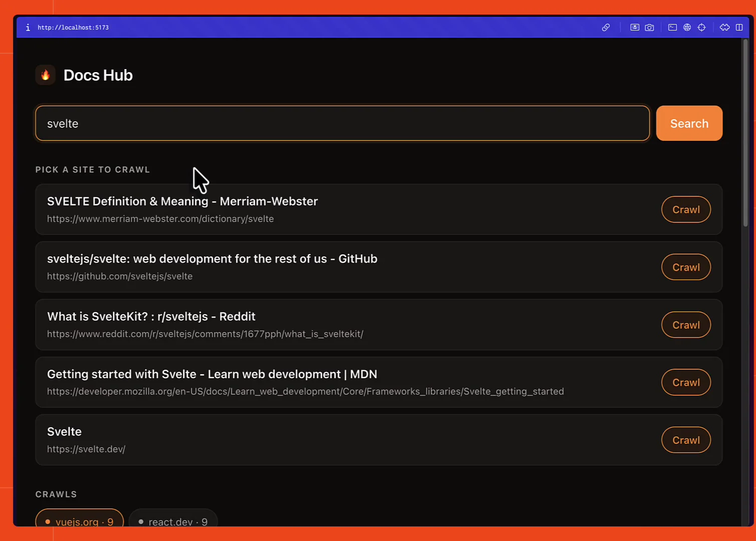
Task: Click the localhost:5173 address text
Action: click(73, 28)
